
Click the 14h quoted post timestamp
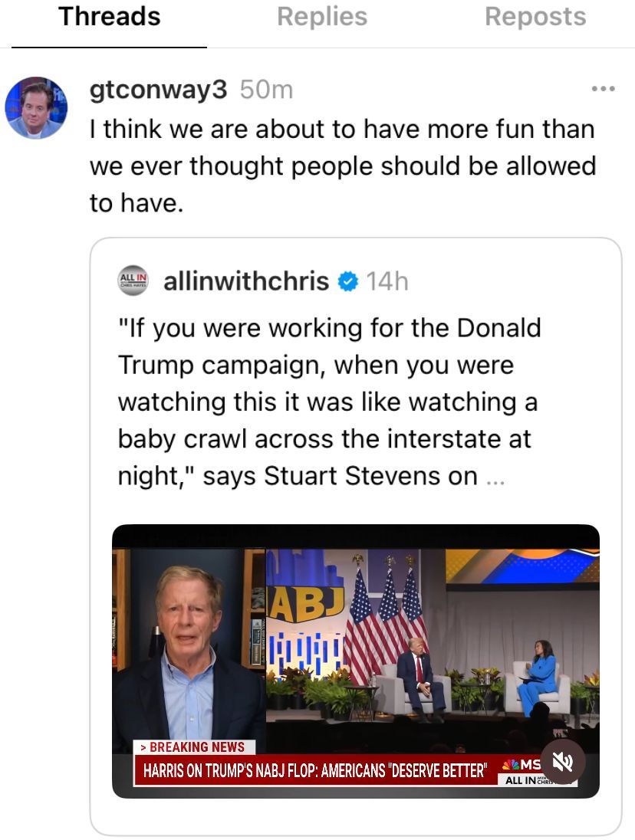387,281
